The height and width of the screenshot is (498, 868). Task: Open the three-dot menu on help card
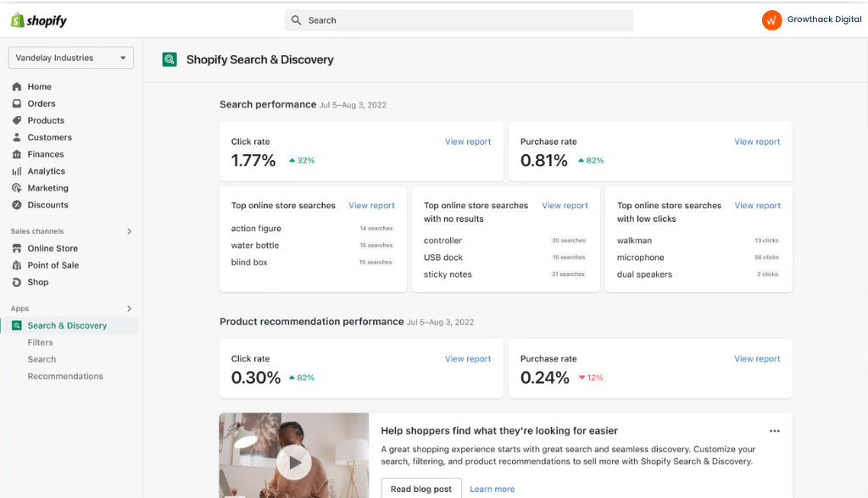click(775, 431)
